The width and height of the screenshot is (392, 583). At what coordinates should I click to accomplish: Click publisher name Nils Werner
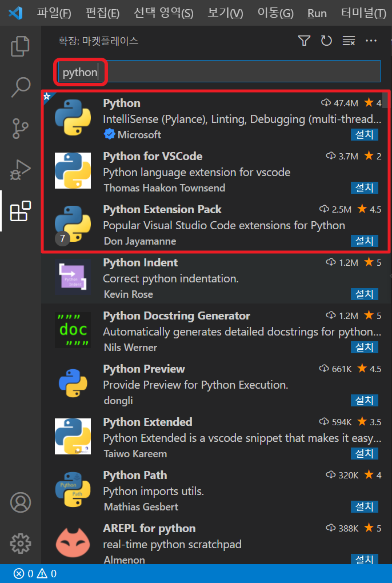pyautogui.click(x=130, y=348)
